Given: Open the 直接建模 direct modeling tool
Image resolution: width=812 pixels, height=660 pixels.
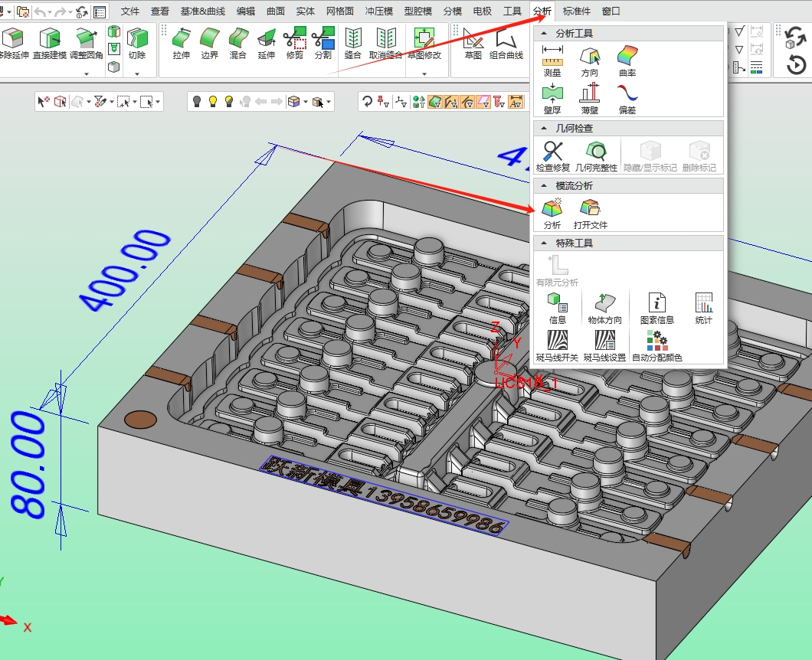Looking at the screenshot, I should click(x=50, y=44).
